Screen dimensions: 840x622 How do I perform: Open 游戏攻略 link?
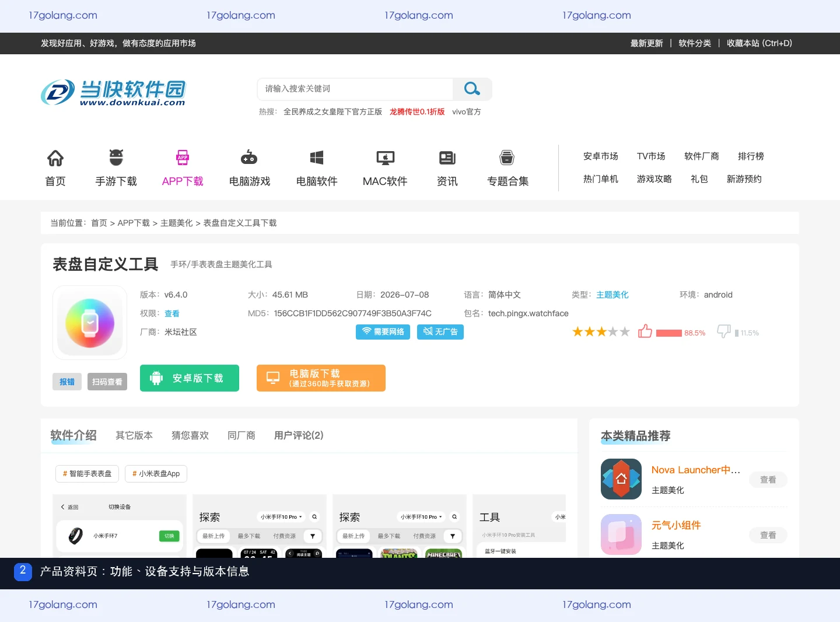654,179
